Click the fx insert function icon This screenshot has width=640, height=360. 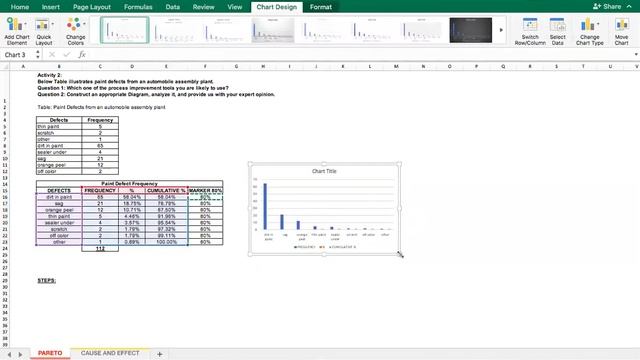(82, 54)
